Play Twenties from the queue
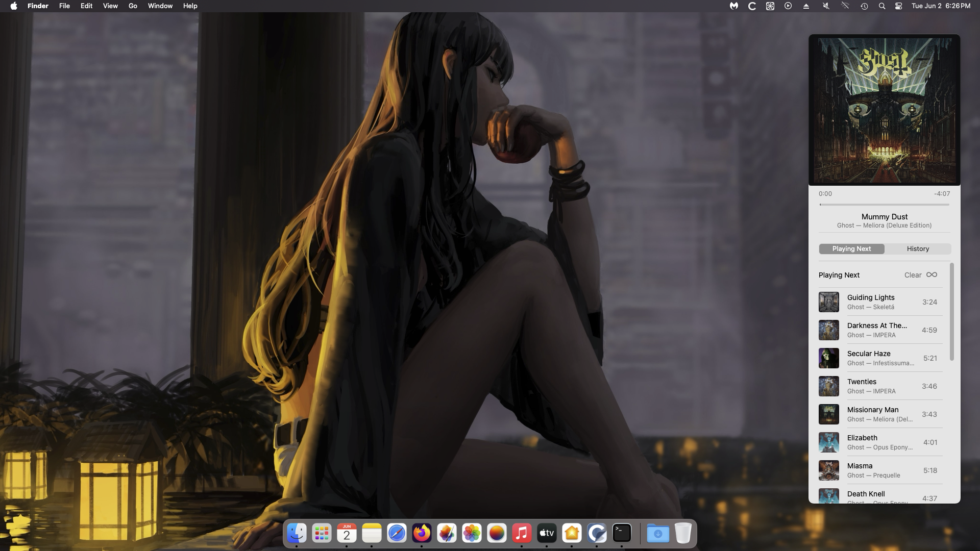 coord(880,386)
